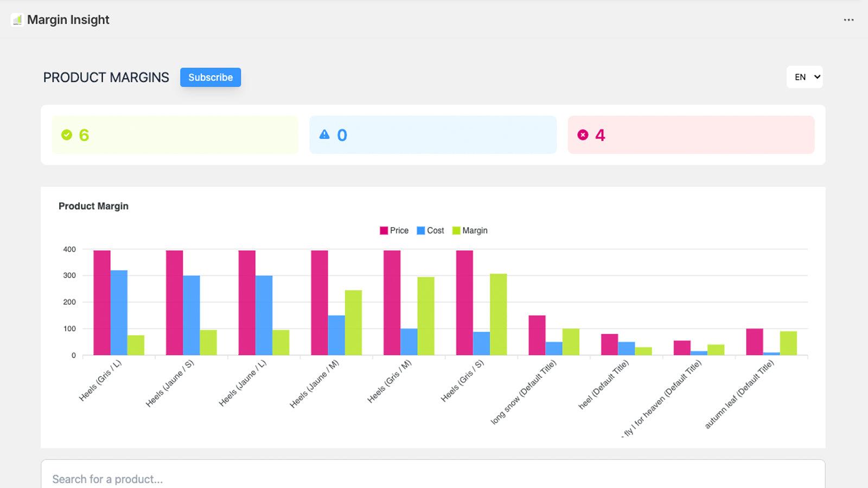The width and height of the screenshot is (868, 488).
Task: Click the pink Price legend square
Action: 384,230
